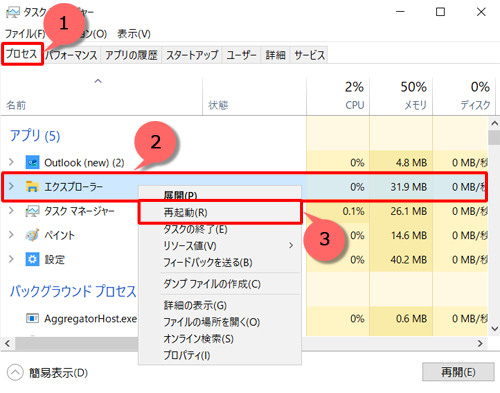Expand the Outlook (new) process group

pos(11,162)
